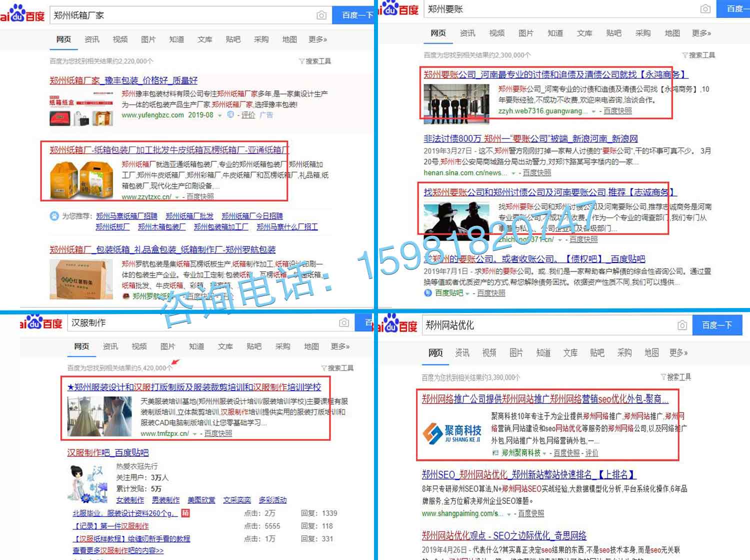The image size is (750, 560).
Task: Open 搜索工具 filter in 汉服制作 results
Action: point(337,368)
